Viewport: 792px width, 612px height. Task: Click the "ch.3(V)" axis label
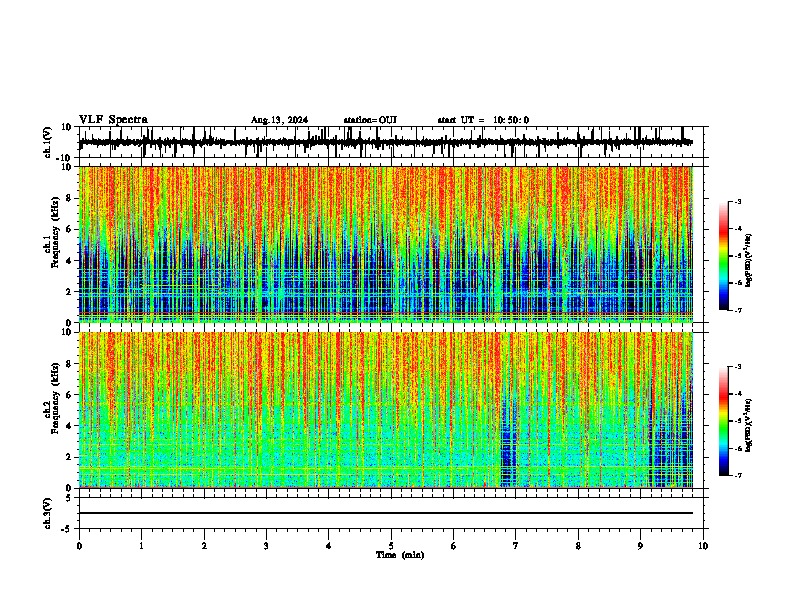[48, 513]
